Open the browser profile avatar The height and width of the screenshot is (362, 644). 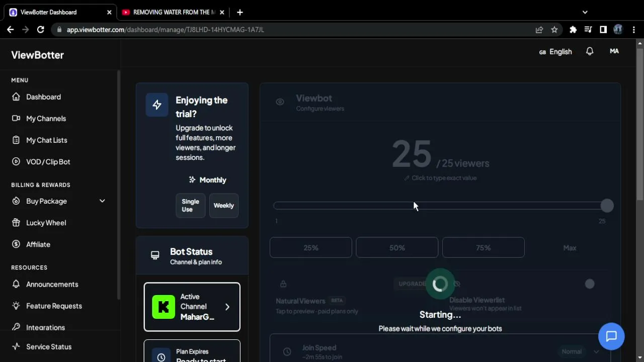[618, 30]
